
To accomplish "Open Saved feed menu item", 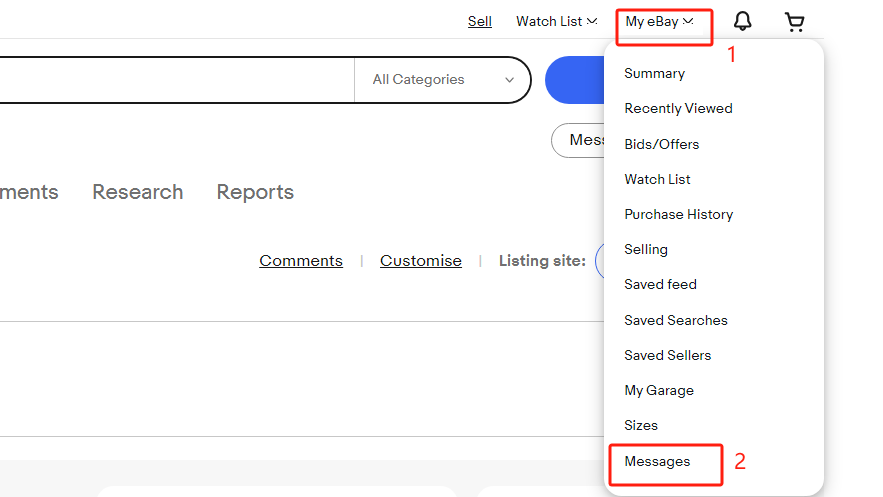I will (660, 284).
